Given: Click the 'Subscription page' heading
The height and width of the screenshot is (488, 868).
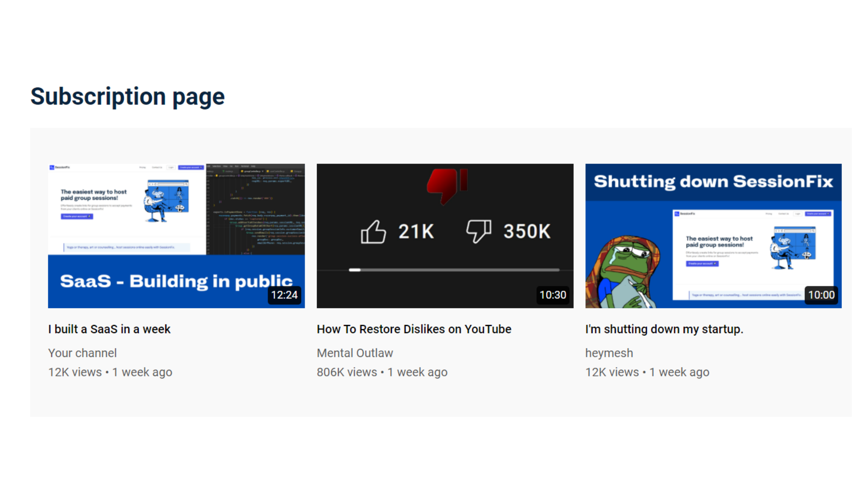Looking at the screenshot, I should coord(127,97).
